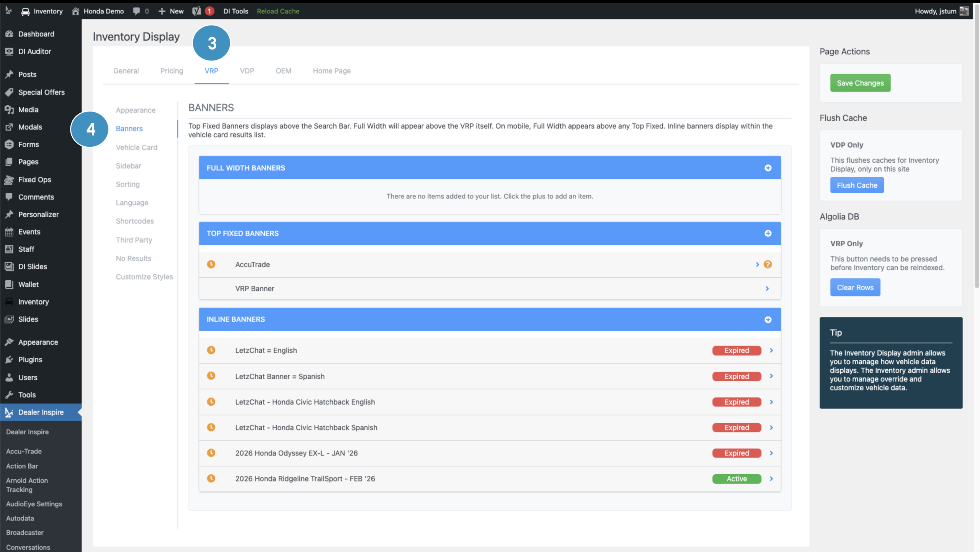Click clock icon for Honda Ridgeline TrailSport
Image resolution: width=980 pixels, height=552 pixels.
click(211, 478)
